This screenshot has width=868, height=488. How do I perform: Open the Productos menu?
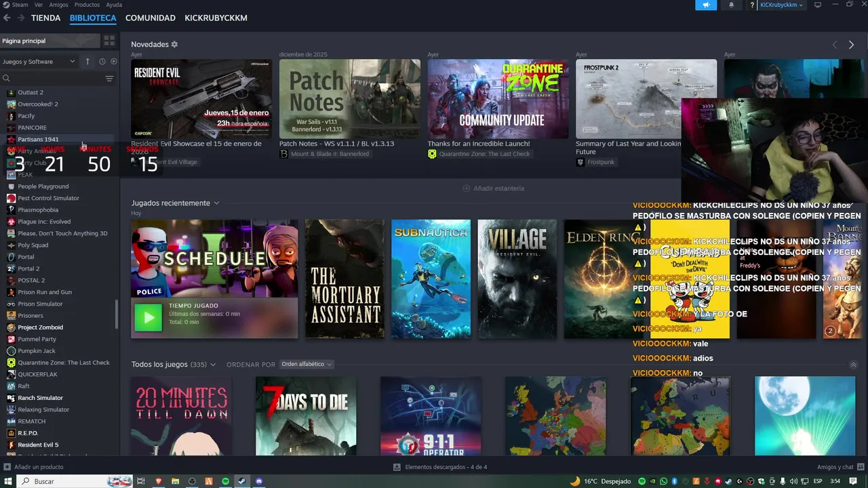click(x=87, y=5)
